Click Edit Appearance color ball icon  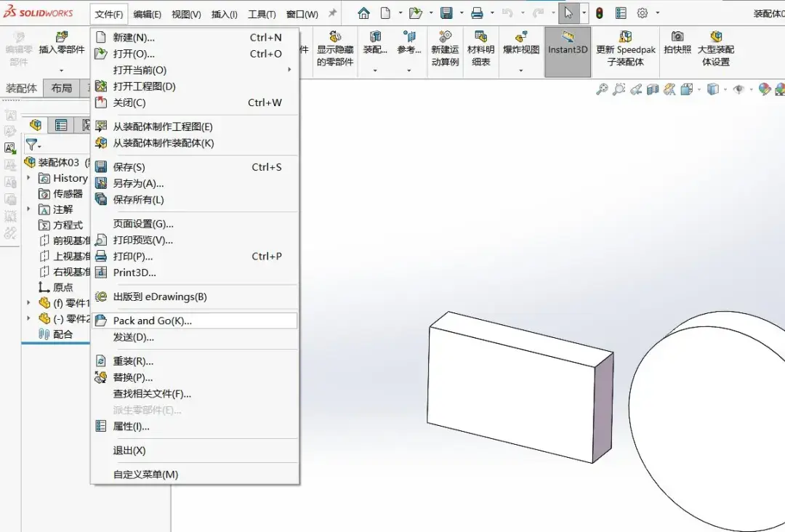coord(765,89)
